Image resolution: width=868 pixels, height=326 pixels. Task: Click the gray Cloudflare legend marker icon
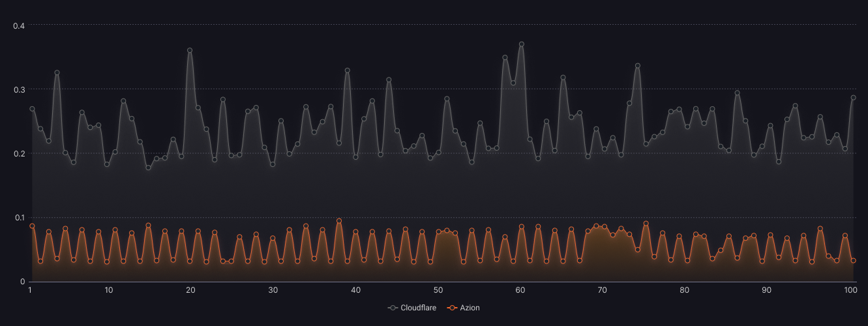[x=393, y=308]
